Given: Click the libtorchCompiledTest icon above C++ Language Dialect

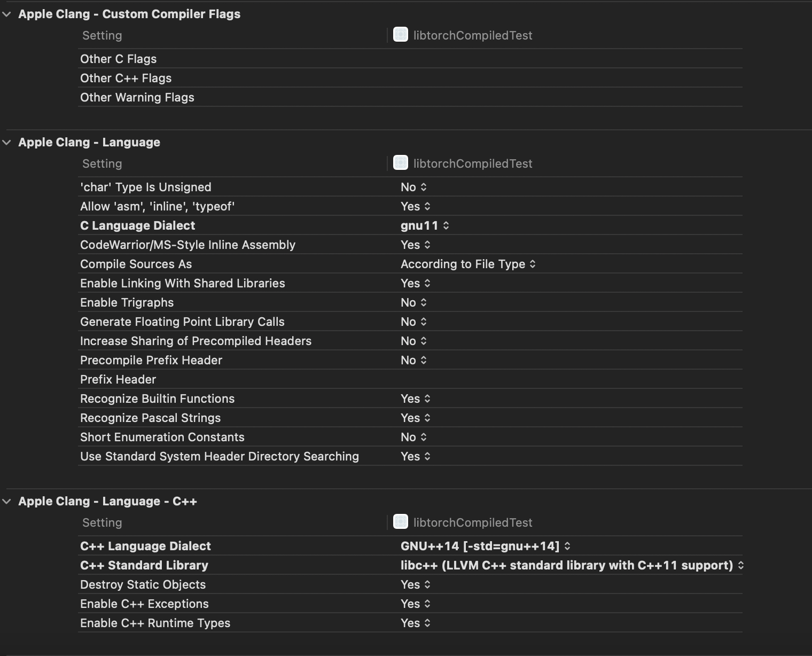Looking at the screenshot, I should pyautogui.click(x=401, y=521).
